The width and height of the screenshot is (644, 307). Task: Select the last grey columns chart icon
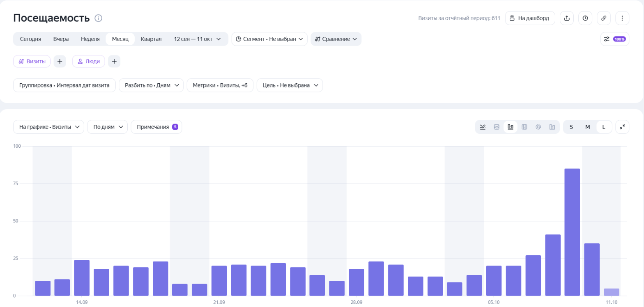(552, 127)
